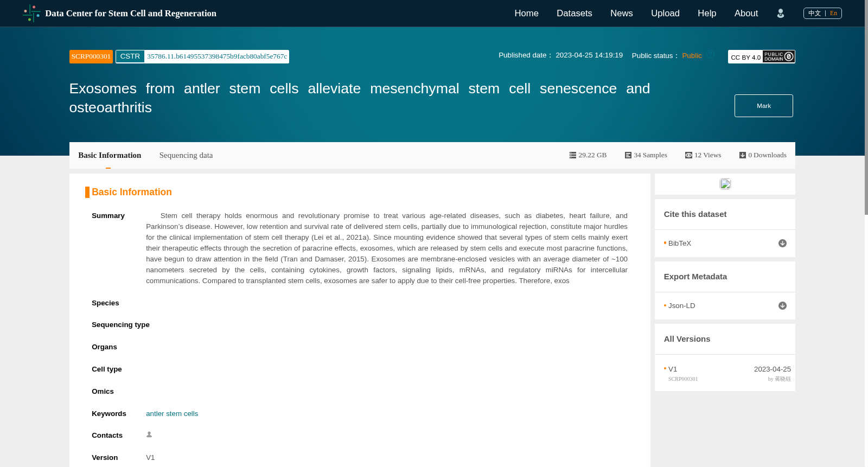
Task: Click the 34 Samples count text
Action: click(650, 155)
